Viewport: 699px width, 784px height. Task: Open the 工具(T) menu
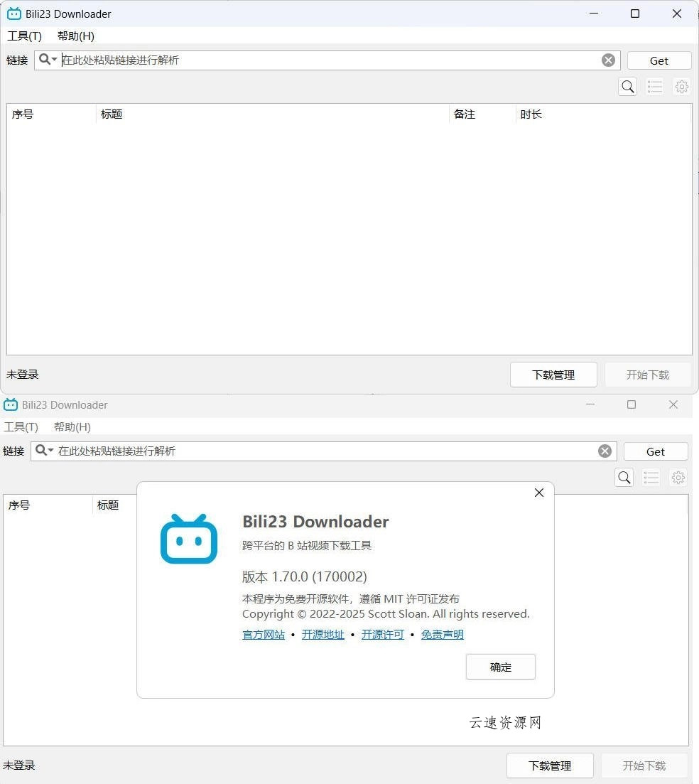coord(23,36)
